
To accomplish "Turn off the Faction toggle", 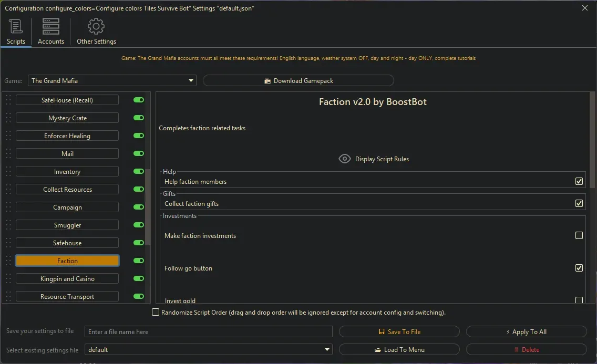I will point(139,261).
